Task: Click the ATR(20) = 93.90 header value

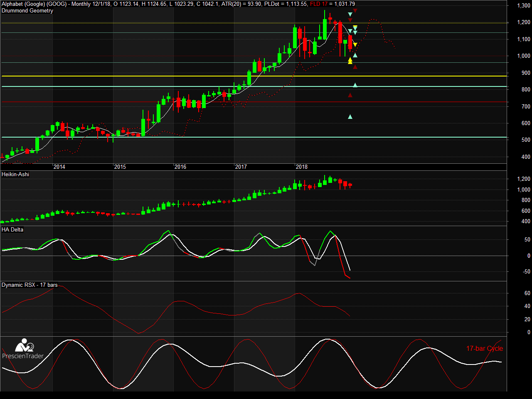Action: tap(241, 4)
